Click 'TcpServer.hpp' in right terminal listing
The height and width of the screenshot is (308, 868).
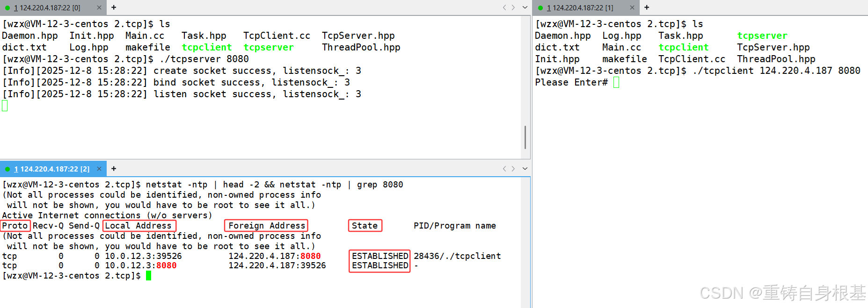[773, 47]
